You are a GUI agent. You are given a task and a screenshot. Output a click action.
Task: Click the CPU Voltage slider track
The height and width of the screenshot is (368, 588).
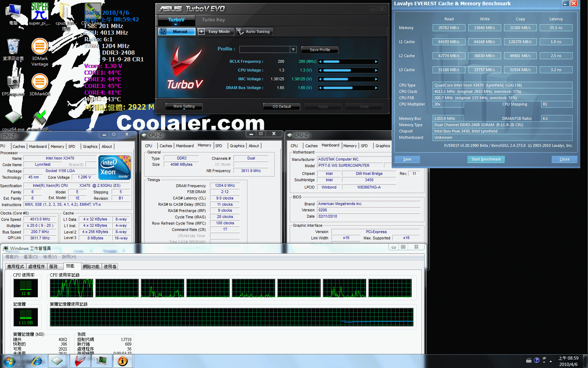pos(348,70)
